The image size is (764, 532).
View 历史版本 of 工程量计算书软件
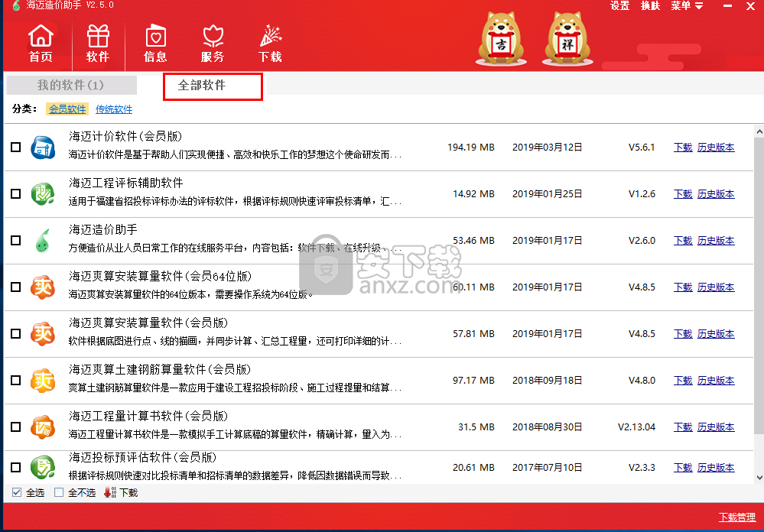(x=716, y=427)
